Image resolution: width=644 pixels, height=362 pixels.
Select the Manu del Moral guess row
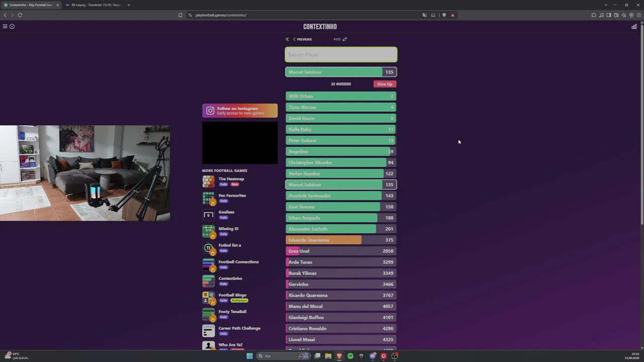click(x=341, y=306)
